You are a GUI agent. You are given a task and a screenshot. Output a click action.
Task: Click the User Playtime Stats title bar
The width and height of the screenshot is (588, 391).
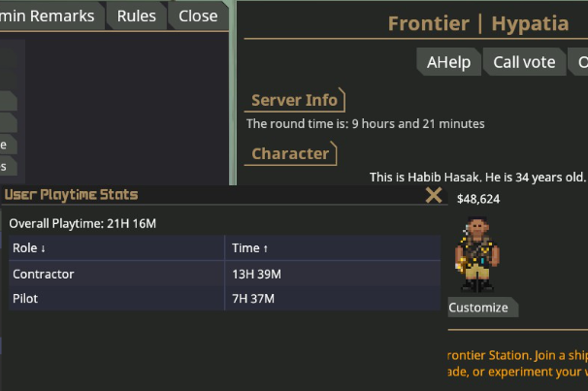213,195
